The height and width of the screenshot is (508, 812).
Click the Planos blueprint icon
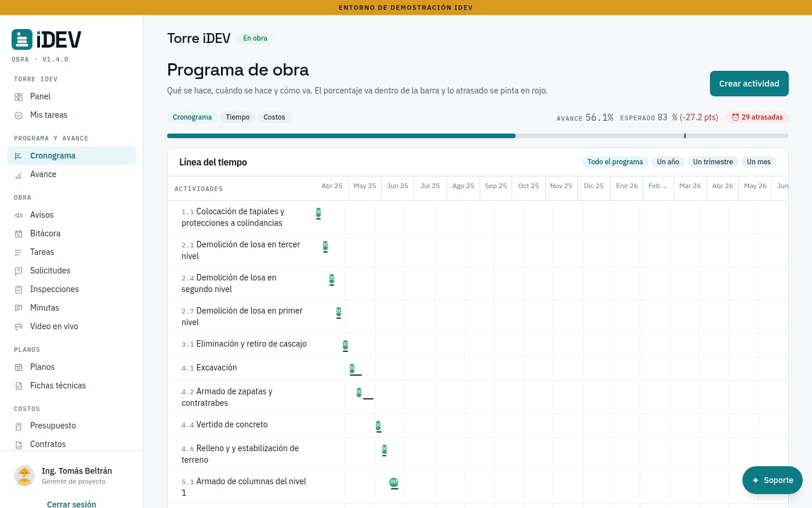click(x=19, y=368)
